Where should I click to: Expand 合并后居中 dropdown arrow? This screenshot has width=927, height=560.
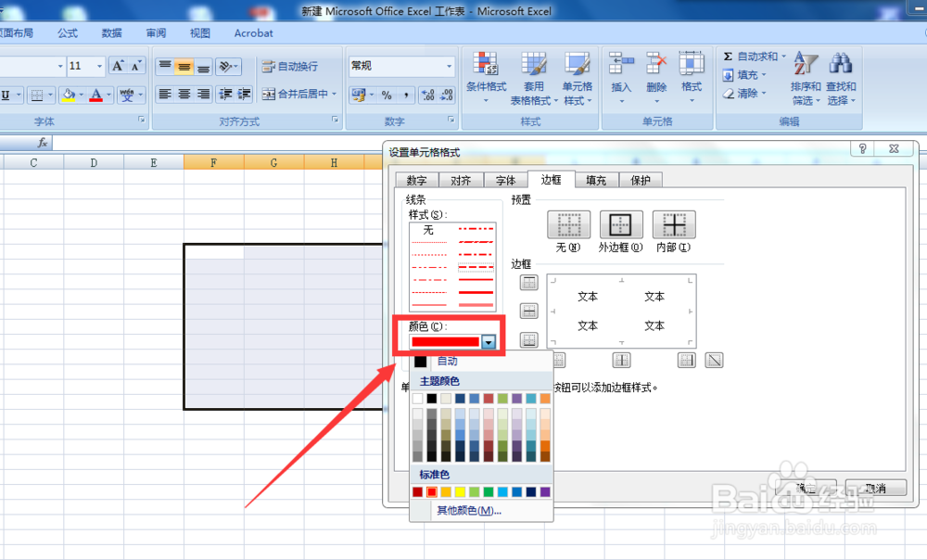334,94
